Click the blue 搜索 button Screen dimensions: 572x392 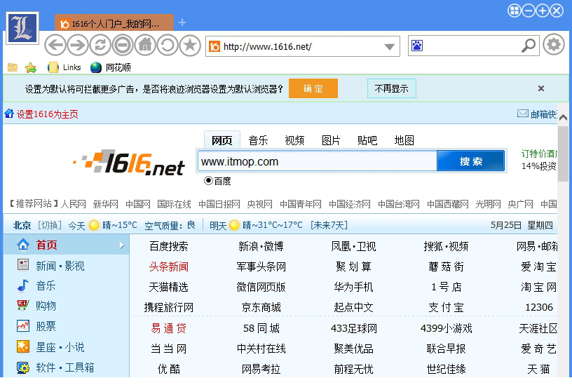[470, 161]
